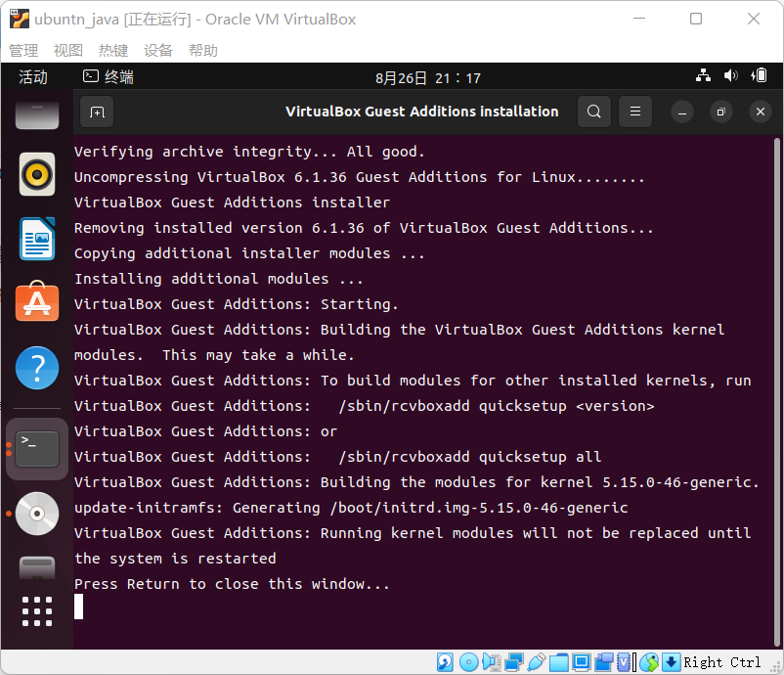The width and height of the screenshot is (784, 675).
Task: Click the shared folders indicator in status bar
Action: click(559, 662)
